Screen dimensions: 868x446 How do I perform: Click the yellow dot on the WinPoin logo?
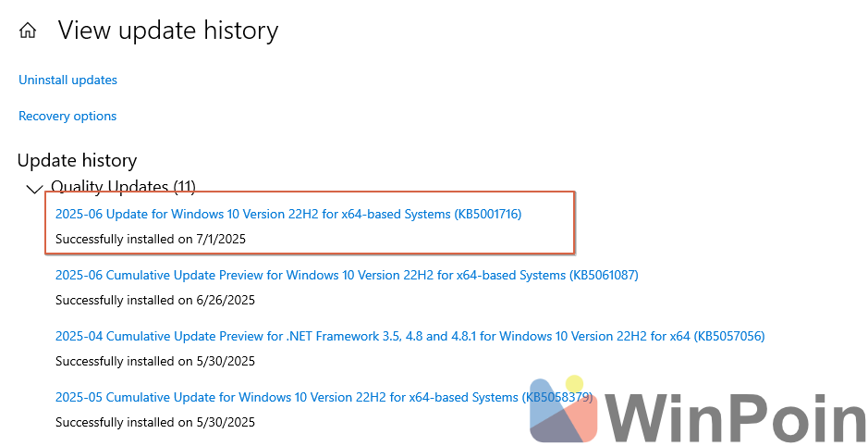click(575, 383)
